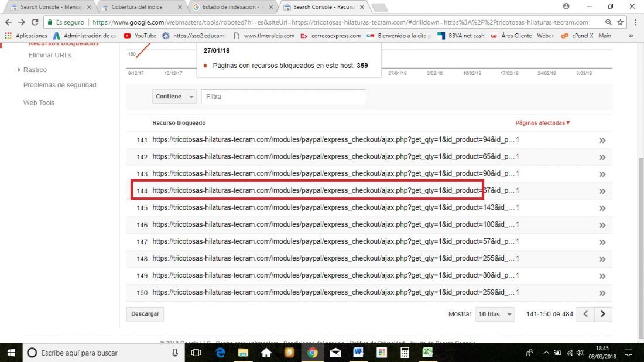
Task: Open the Windows Start menu
Action: coord(11,353)
